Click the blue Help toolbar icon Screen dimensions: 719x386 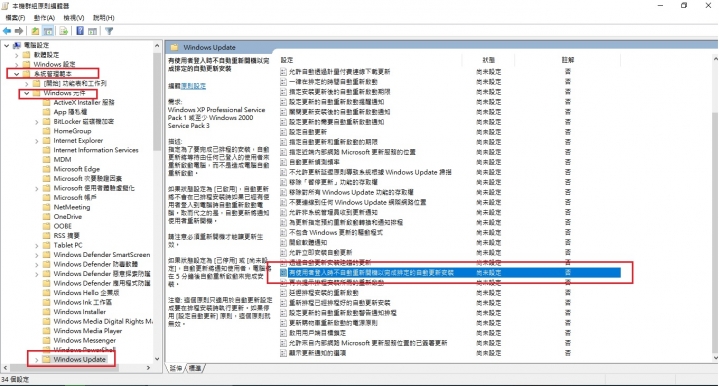[80, 31]
